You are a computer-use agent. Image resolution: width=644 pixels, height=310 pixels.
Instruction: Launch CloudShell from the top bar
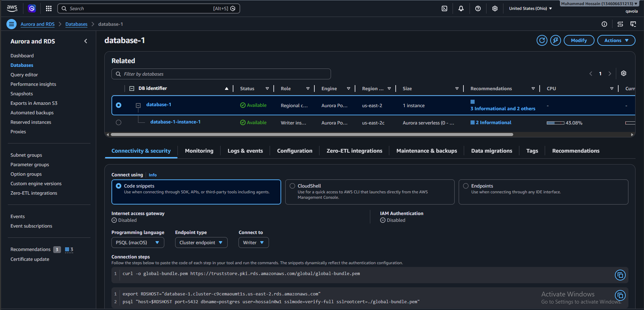coord(444,8)
